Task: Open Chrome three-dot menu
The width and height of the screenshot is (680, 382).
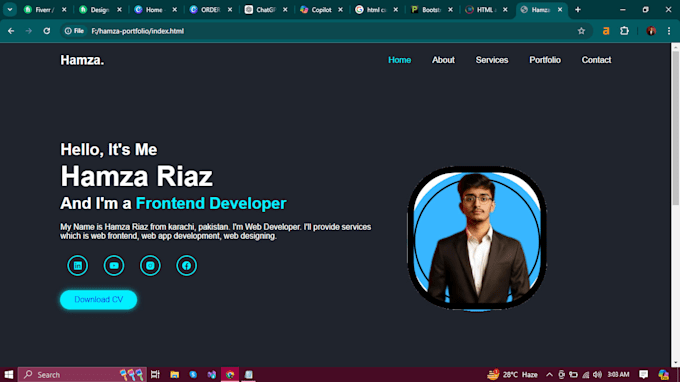Action: [x=669, y=31]
